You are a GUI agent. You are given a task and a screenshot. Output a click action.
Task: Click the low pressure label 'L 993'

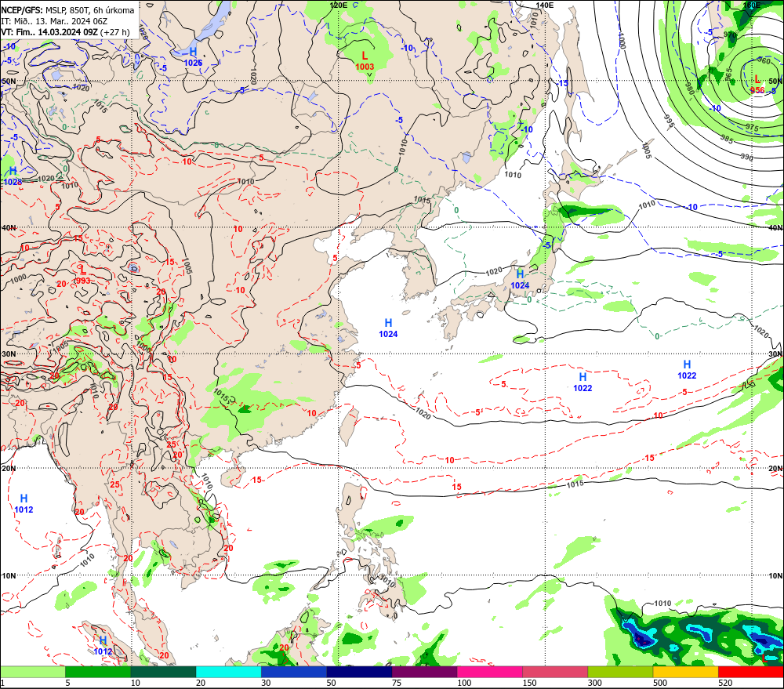coord(83,275)
